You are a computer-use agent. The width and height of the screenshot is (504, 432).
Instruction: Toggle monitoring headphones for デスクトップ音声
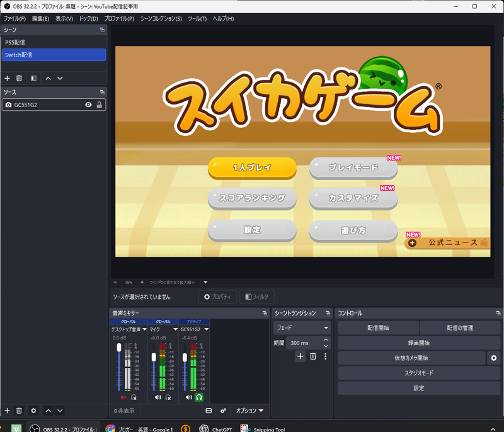(134, 397)
